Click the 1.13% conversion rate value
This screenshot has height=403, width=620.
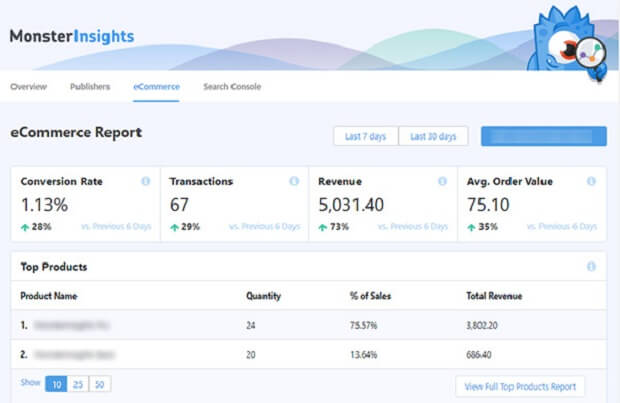click(x=44, y=205)
